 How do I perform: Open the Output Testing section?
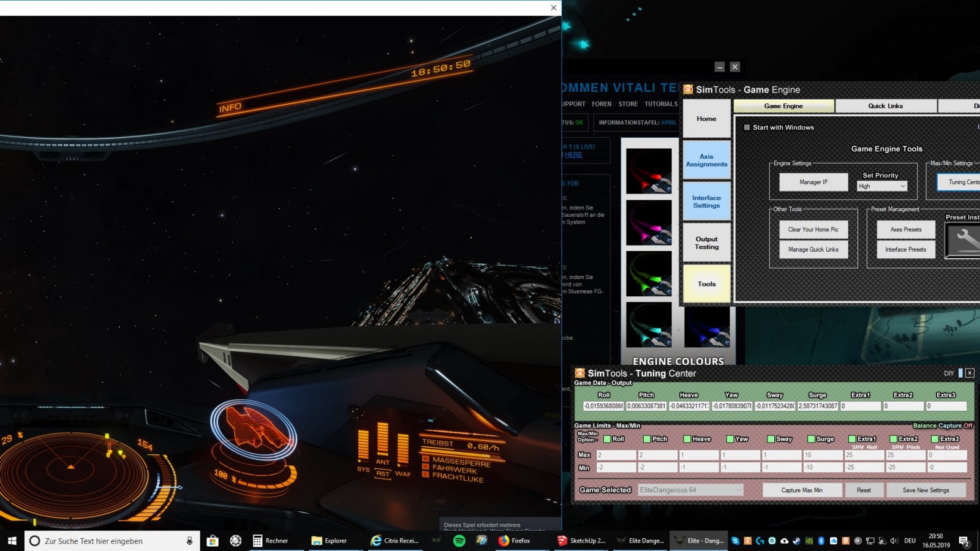click(x=706, y=243)
